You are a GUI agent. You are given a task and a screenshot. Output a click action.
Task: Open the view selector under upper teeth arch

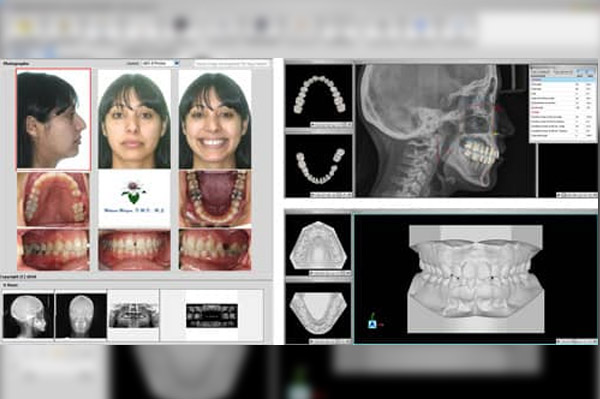pos(331,124)
